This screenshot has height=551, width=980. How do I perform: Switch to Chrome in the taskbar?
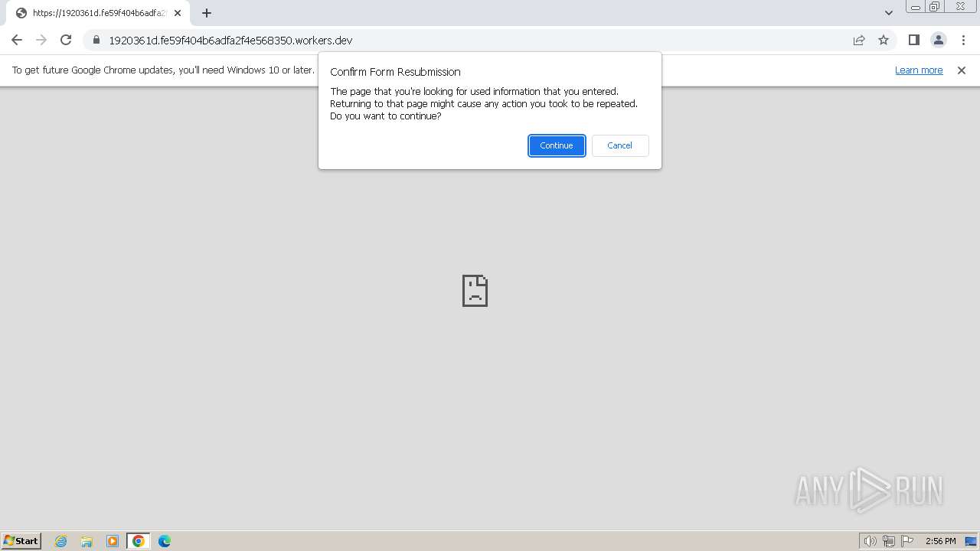click(139, 541)
